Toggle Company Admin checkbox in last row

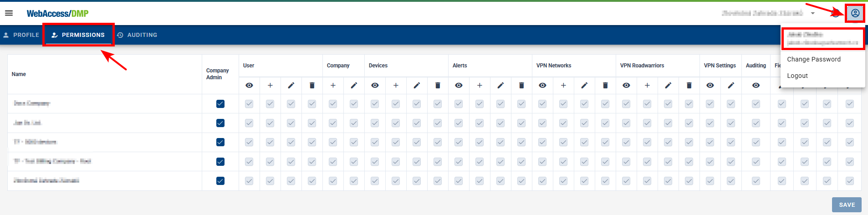coord(220,181)
